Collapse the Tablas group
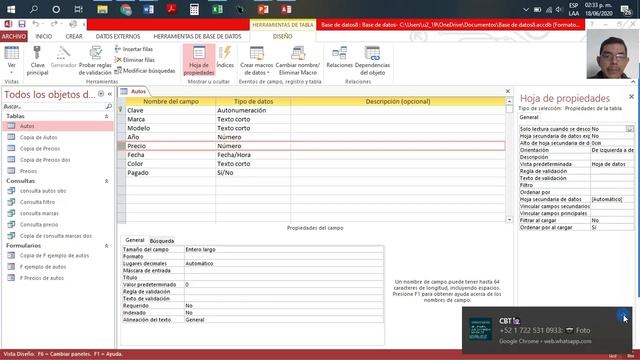The height and width of the screenshot is (360, 640). pyautogui.click(x=107, y=116)
